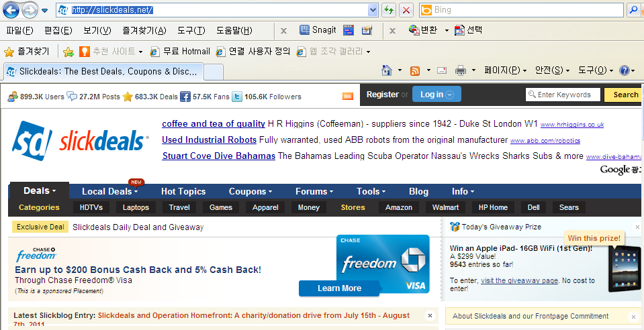Open the Stuart Cove Dive Bahamas ad
644x330 pixels.
pos(219,156)
